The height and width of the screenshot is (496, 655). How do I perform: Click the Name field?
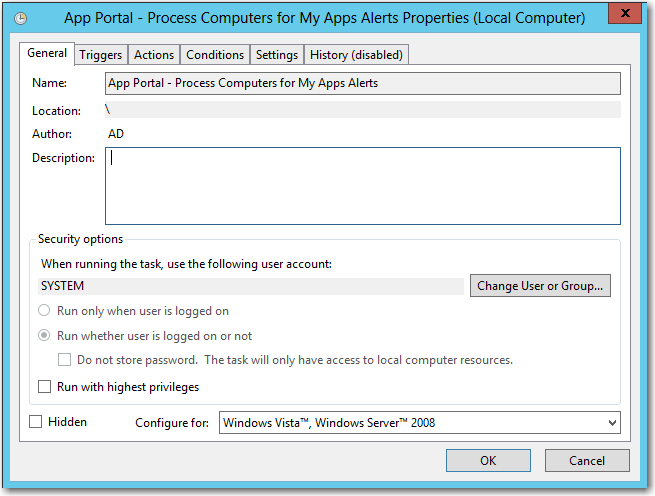[363, 83]
